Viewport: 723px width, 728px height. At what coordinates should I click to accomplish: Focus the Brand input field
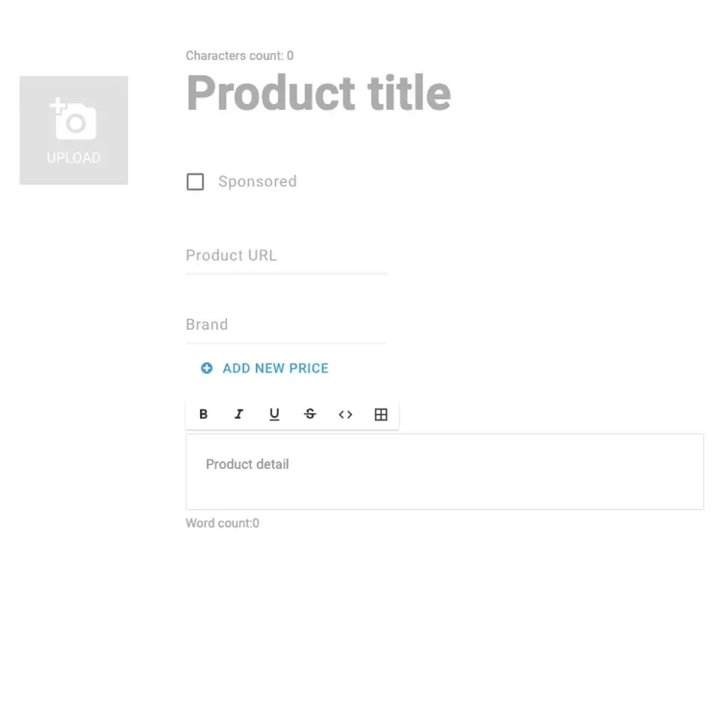[286, 325]
